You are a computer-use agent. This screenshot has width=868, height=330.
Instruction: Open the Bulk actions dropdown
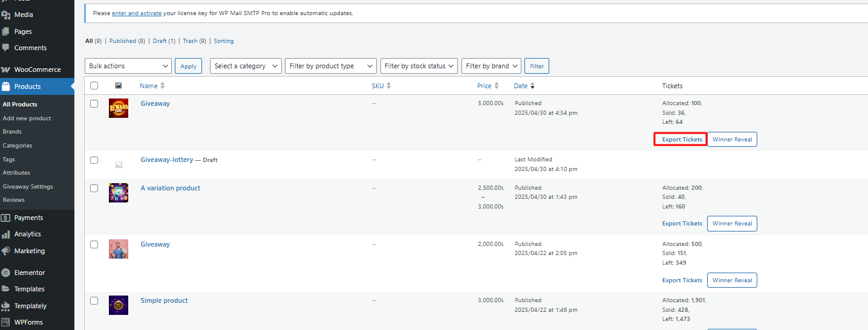(128, 66)
